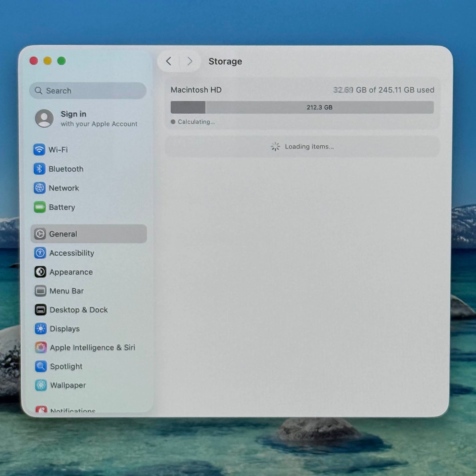
Task: Navigate forward with right chevron
Action: click(190, 61)
